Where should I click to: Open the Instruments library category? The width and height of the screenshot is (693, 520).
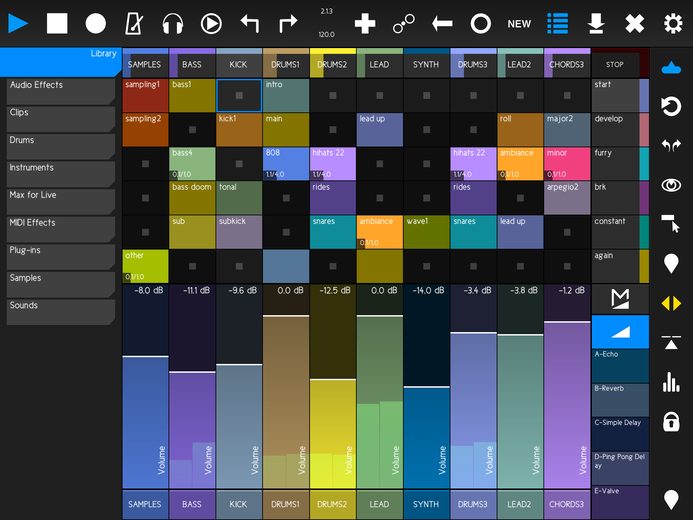(61, 174)
